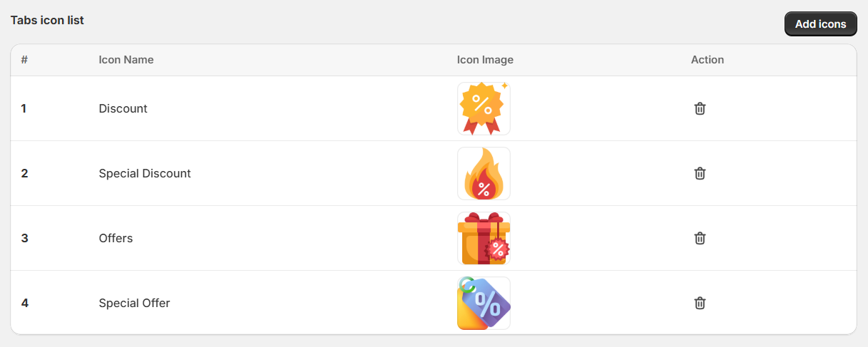Click the Discount ribbon badge image
Screen dimensions: 868x347
(x=484, y=108)
